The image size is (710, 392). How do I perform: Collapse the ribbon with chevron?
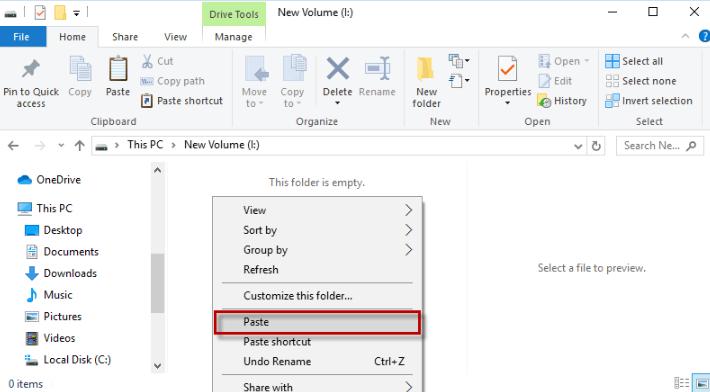(686, 36)
